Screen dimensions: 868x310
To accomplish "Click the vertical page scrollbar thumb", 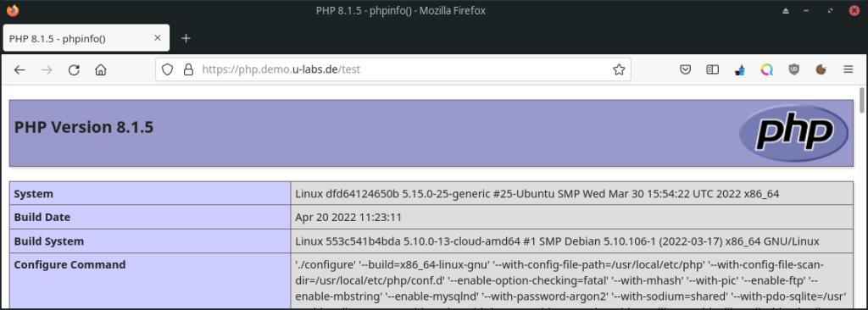I will click(862, 102).
